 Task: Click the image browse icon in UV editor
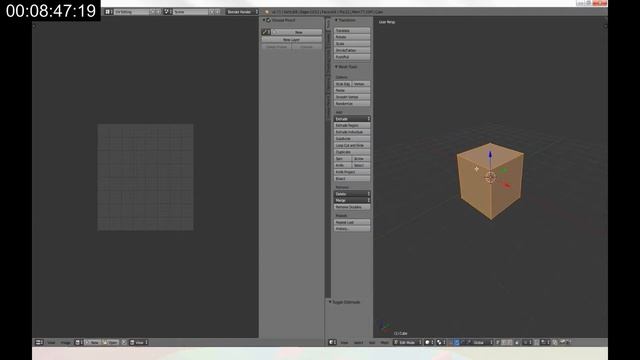(x=78, y=342)
